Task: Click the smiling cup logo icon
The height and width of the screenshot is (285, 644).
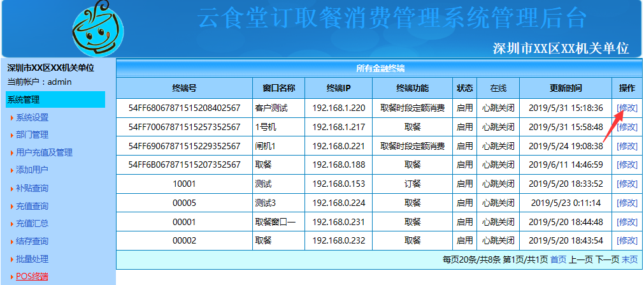Action: [x=97, y=30]
